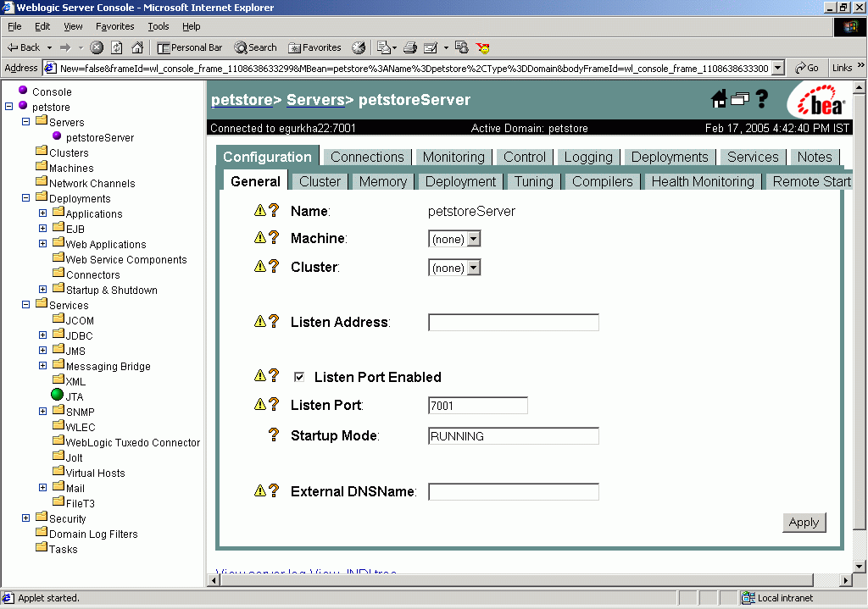Screen dimensions: 868x609
Task: Click the Edit page icon in toolbar
Action: click(x=430, y=47)
